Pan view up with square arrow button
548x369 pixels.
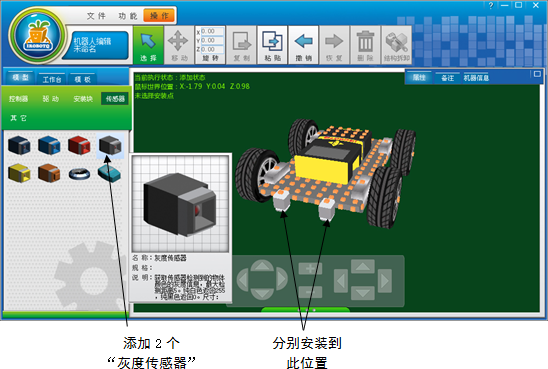pos(363,267)
